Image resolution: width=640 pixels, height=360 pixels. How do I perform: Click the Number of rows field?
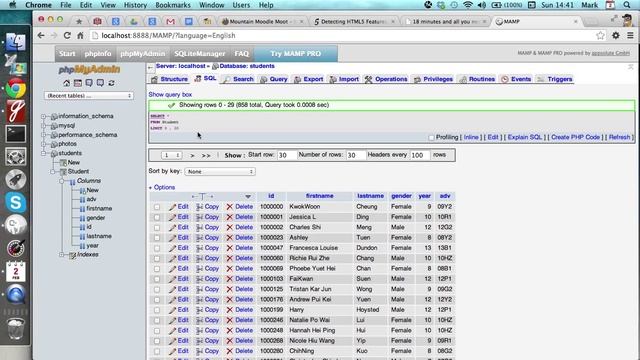click(356, 155)
